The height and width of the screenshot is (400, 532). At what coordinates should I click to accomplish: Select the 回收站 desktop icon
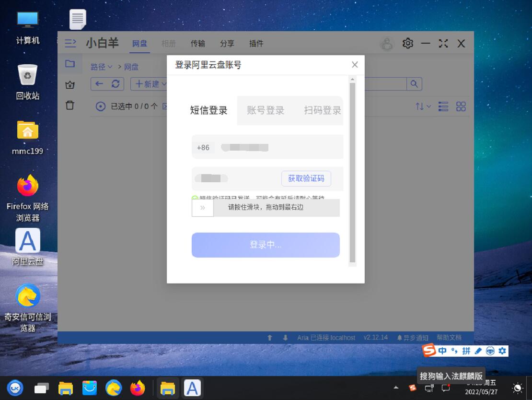tap(27, 82)
